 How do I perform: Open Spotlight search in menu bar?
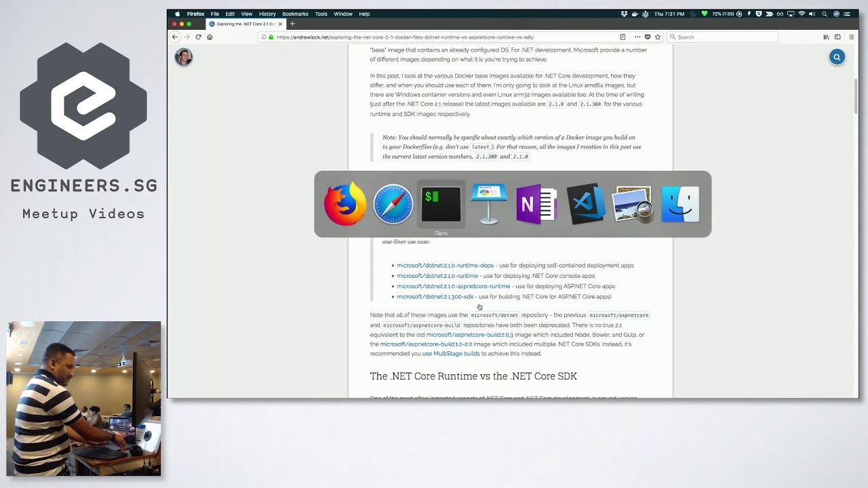pyautogui.click(x=825, y=14)
